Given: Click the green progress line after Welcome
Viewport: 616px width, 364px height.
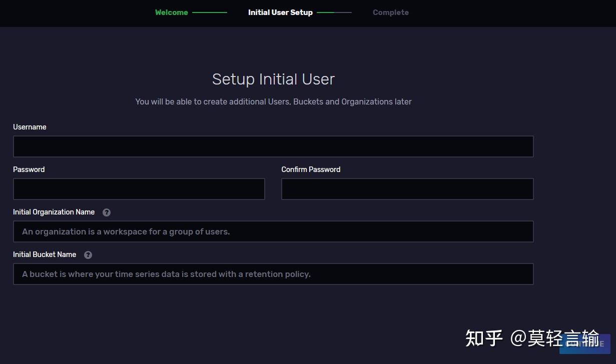Looking at the screenshot, I should 210,12.
